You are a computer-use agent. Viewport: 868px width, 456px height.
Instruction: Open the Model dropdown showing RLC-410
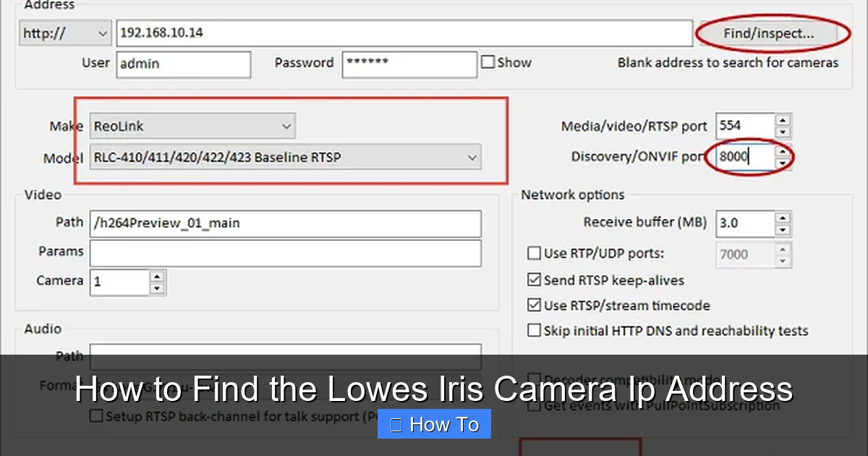click(x=286, y=157)
